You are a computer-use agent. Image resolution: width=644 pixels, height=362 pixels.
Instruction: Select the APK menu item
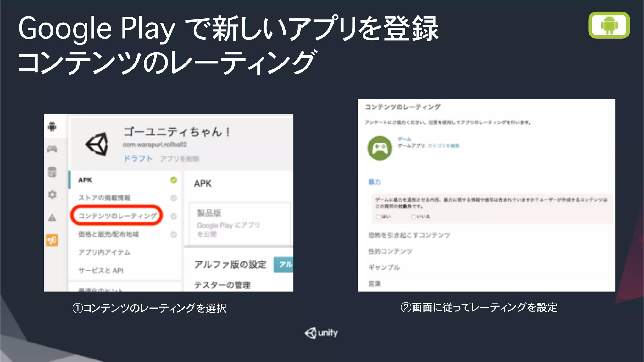85,180
